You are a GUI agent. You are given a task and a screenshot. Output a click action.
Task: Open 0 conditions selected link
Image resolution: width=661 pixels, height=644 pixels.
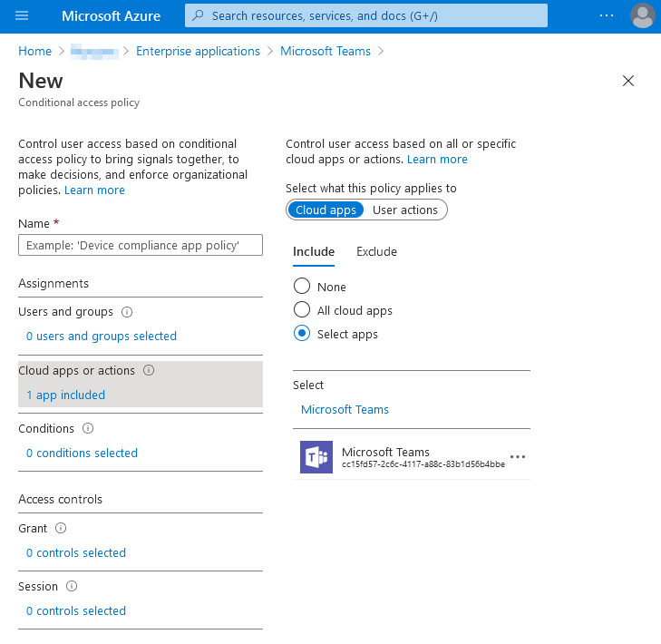[82, 454]
